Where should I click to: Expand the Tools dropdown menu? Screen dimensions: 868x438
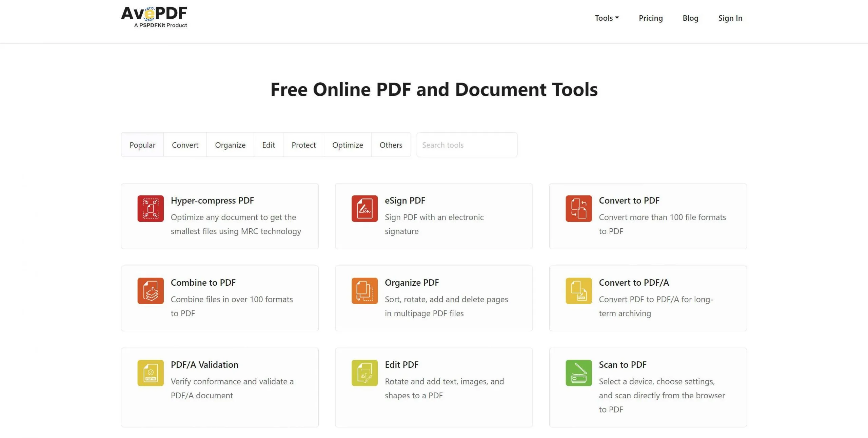[607, 18]
